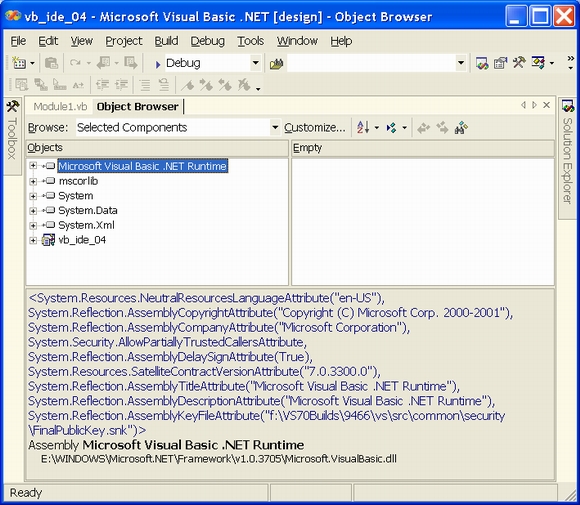Open Toolbox via hammer-wrench toolbar icon

[x=519, y=63]
